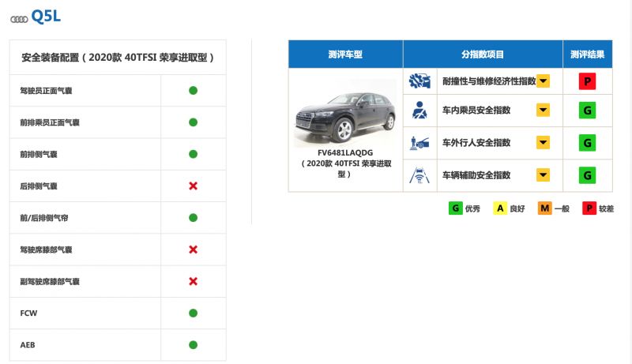Click the 车内乘员安全指数 label
Screen dimensions: 632x364
click(476, 111)
